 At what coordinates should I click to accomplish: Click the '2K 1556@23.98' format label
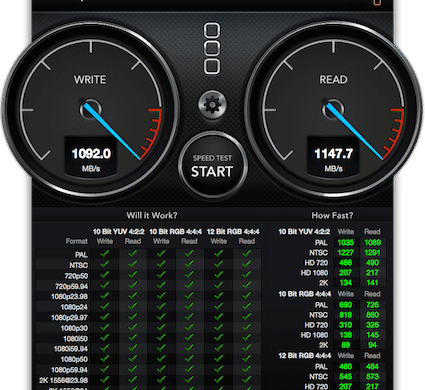coord(63,380)
